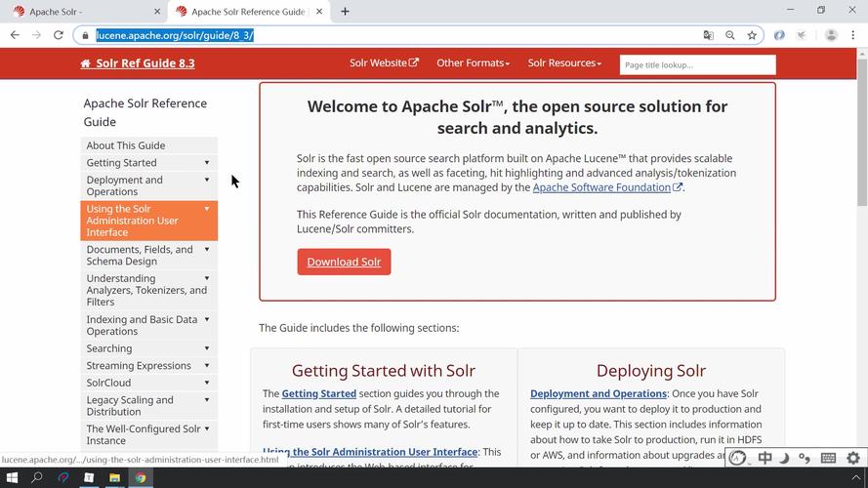Open a new browser tab
This screenshot has height=488, width=868.
coord(345,11)
